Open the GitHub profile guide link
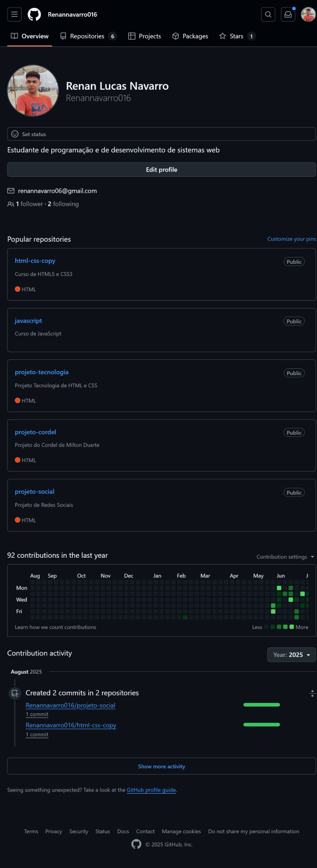 (x=151, y=790)
